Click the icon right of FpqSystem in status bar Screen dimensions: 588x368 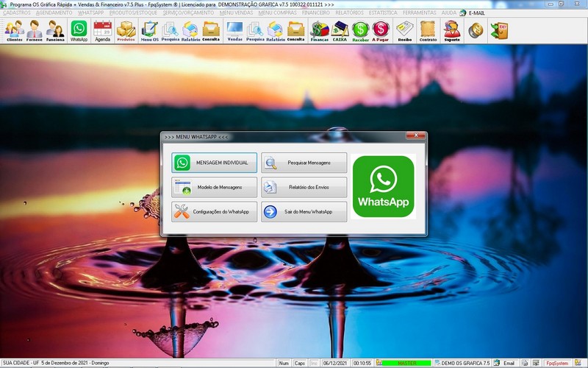[578, 363]
